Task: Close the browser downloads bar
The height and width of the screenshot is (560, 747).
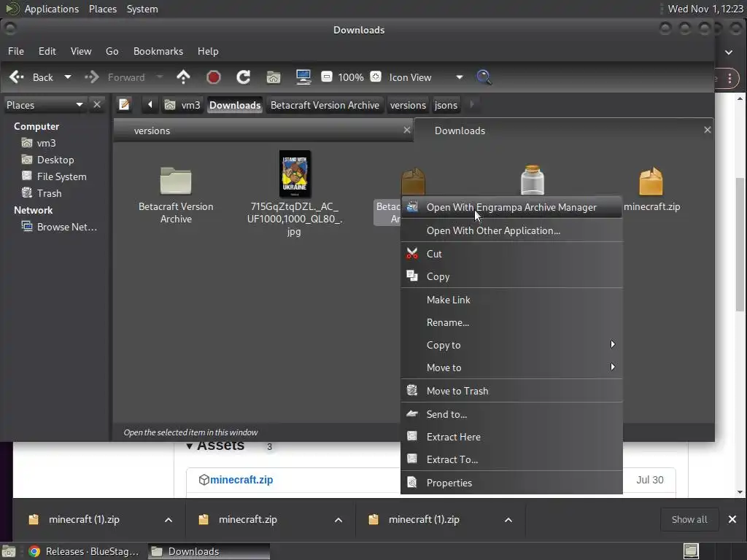Action: 732,519
